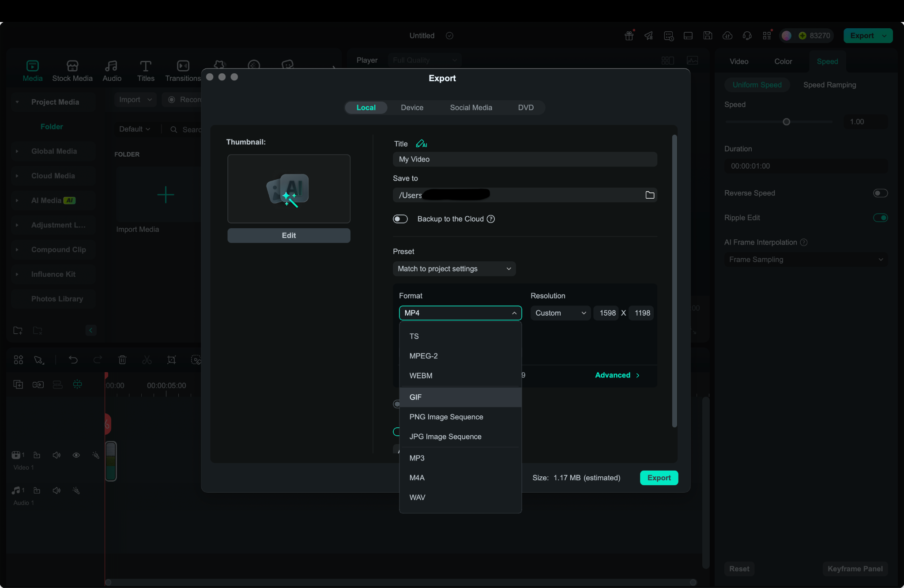Screen dimensions: 904x588
Task: Open the Save to folder browser icon
Action: [649, 195]
